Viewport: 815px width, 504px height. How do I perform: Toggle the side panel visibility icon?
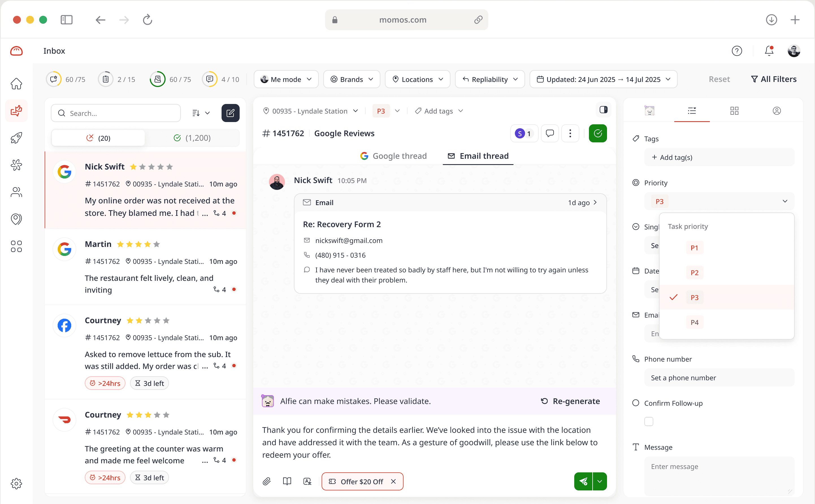[x=603, y=110]
